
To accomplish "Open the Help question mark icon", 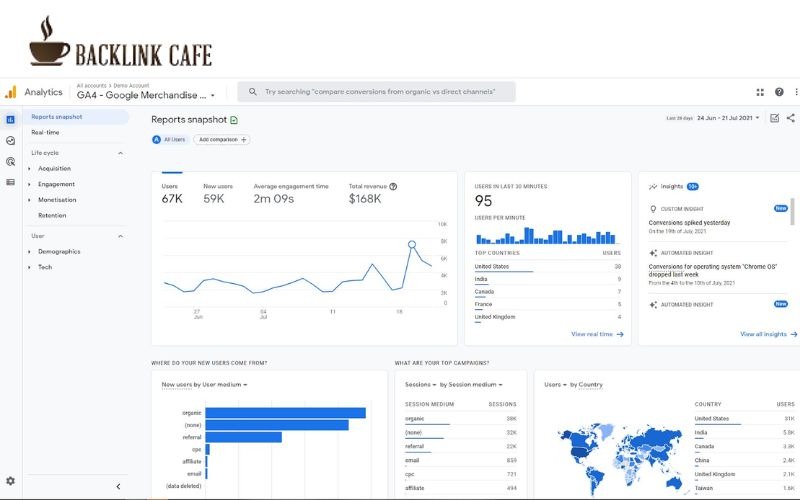I will pyautogui.click(x=779, y=92).
